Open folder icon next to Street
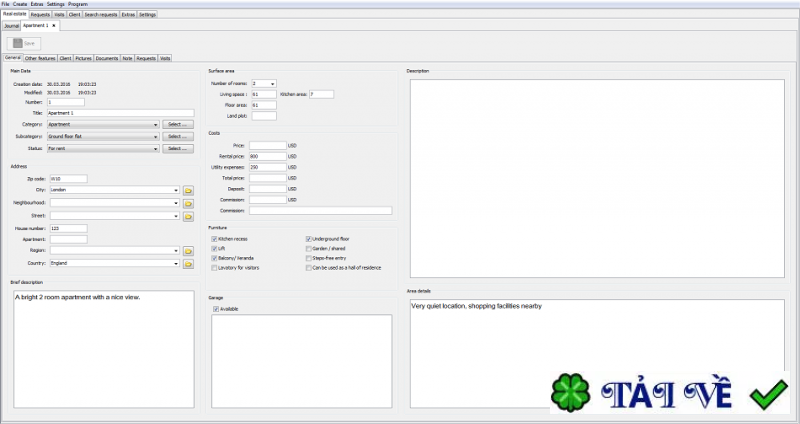The width and height of the screenshot is (800, 424). pyautogui.click(x=188, y=216)
